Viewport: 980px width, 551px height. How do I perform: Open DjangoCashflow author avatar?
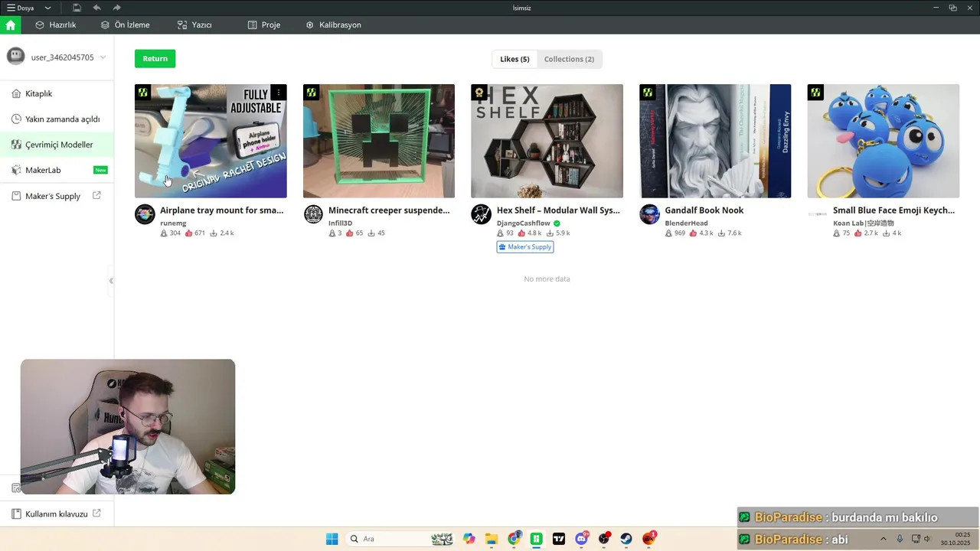(481, 214)
